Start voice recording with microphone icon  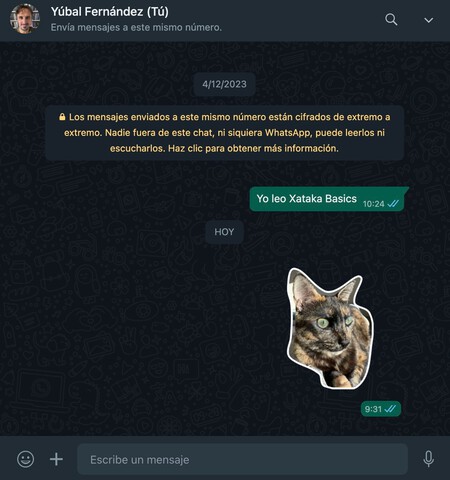[428, 459]
